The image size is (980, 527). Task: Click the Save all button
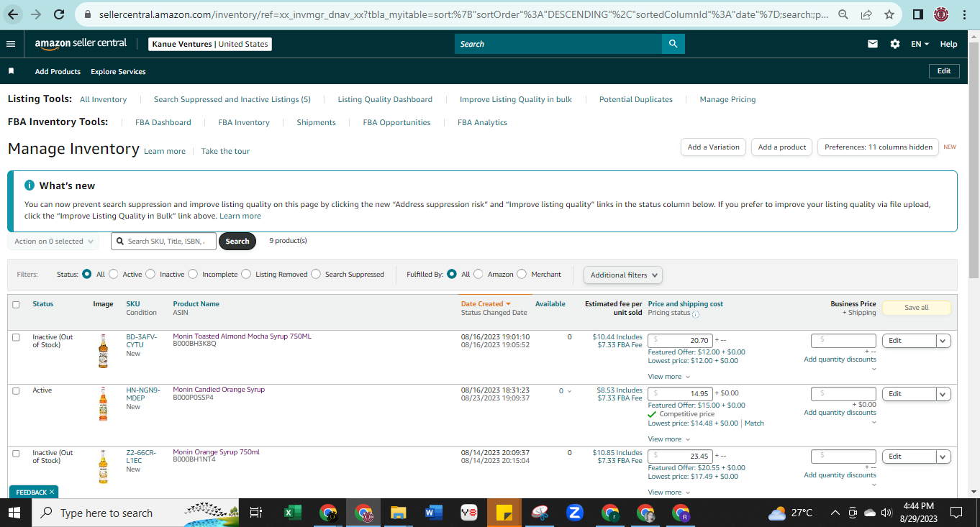(x=917, y=308)
